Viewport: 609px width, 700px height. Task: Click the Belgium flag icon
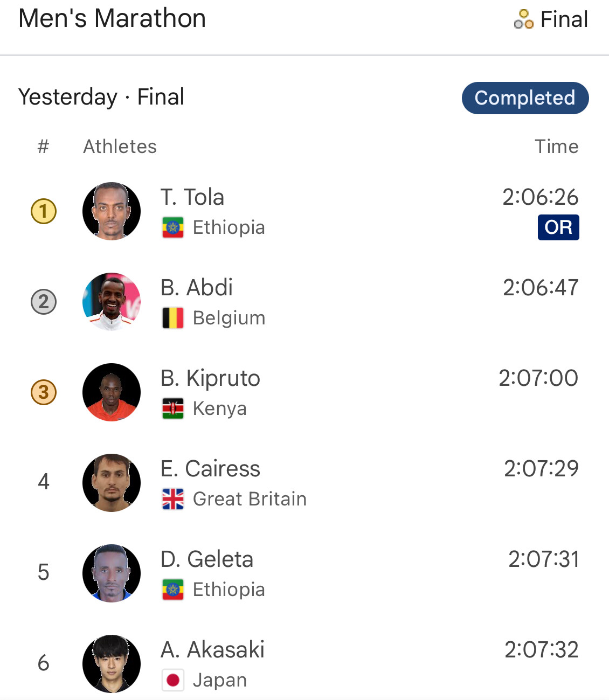click(172, 318)
